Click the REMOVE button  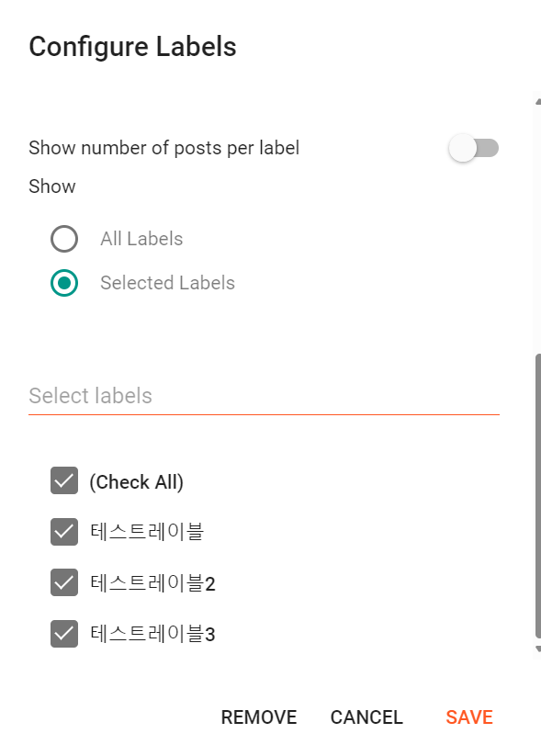259,717
